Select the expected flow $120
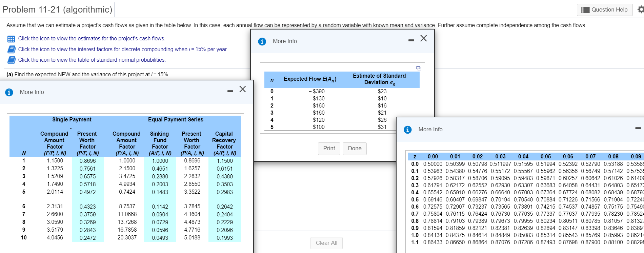This screenshot has width=644, height=253. [x=319, y=120]
